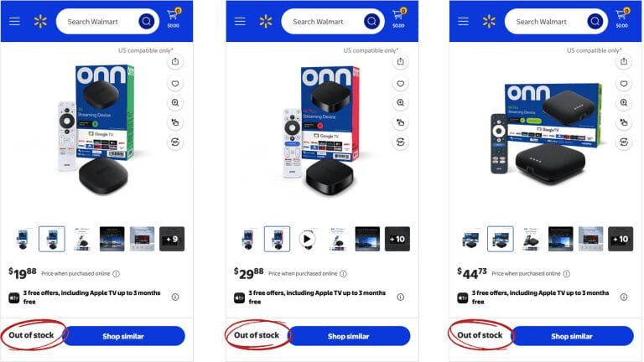644x362 pixels.
Task: Click the Walmart spark logo in middle panel
Action: click(266, 21)
